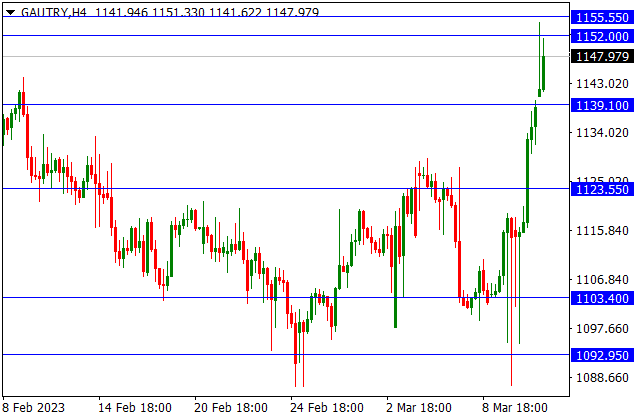The height and width of the screenshot is (420, 640).
Task: Select the OHLC values 1141.946 1151.330 in header
Action: [x=150, y=12]
